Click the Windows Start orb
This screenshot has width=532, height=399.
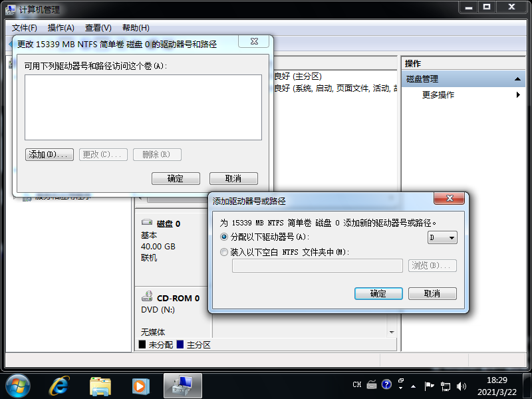(18, 384)
